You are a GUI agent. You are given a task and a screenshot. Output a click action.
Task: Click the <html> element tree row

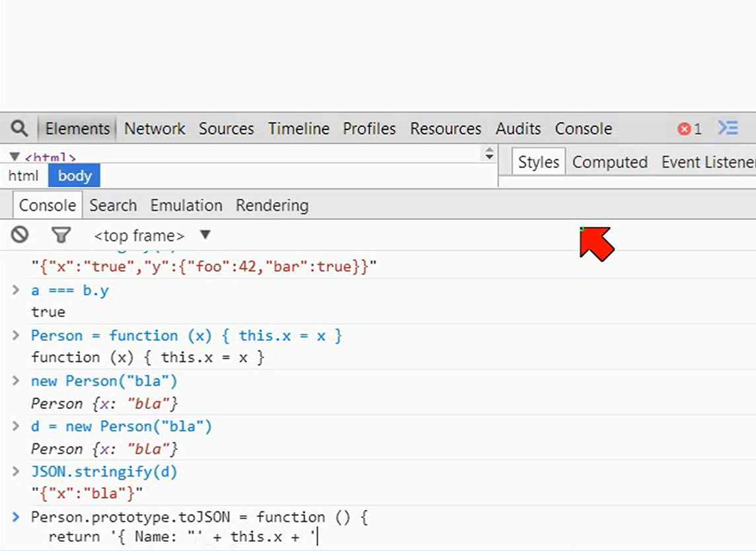[51, 157]
